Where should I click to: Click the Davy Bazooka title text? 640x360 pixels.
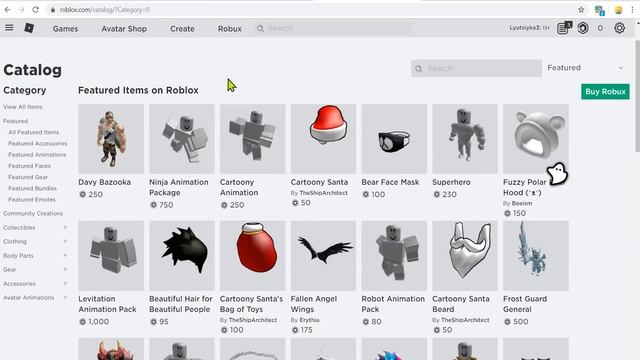[104, 182]
